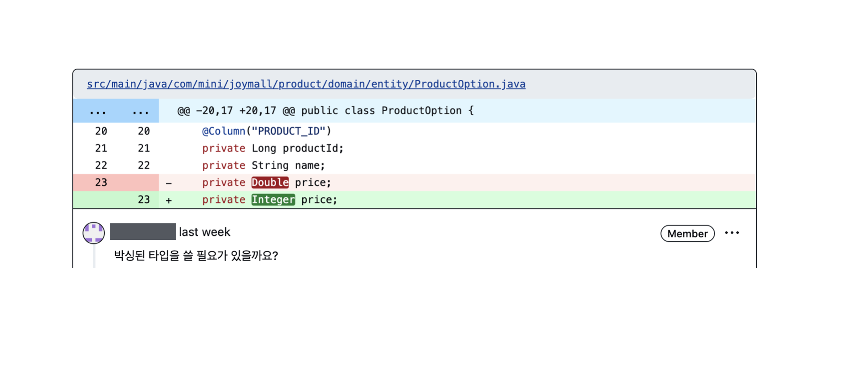Click new line number 23 on added row

point(143,200)
